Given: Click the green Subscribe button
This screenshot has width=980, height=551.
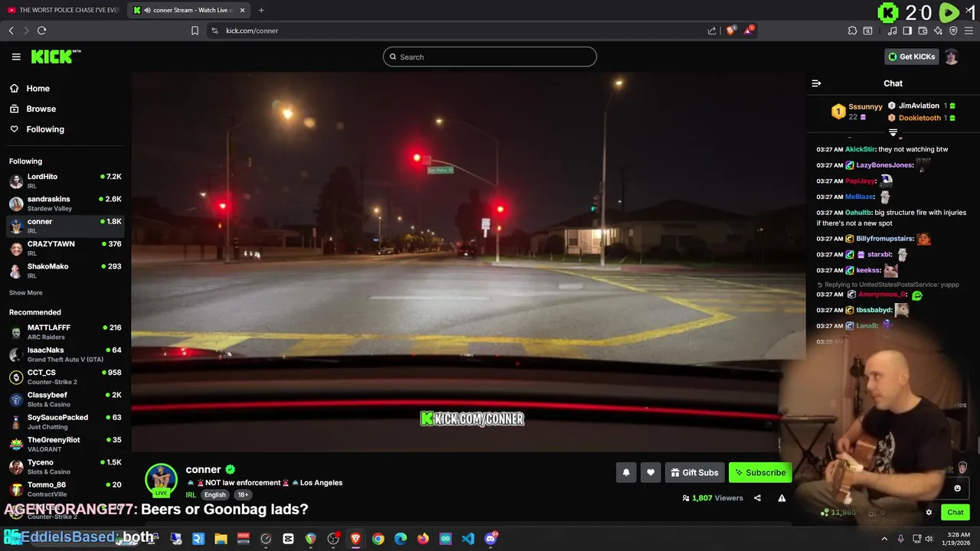Looking at the screenshot, I should tap(760, 473).
